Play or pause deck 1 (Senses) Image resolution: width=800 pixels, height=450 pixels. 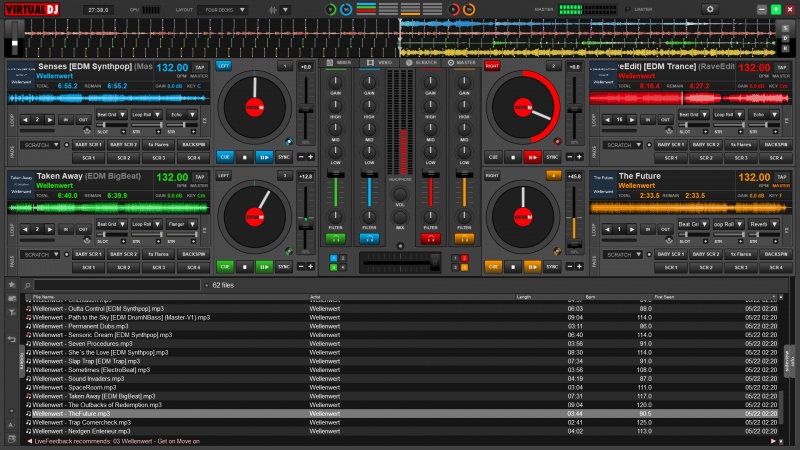[x=264, y=157]
